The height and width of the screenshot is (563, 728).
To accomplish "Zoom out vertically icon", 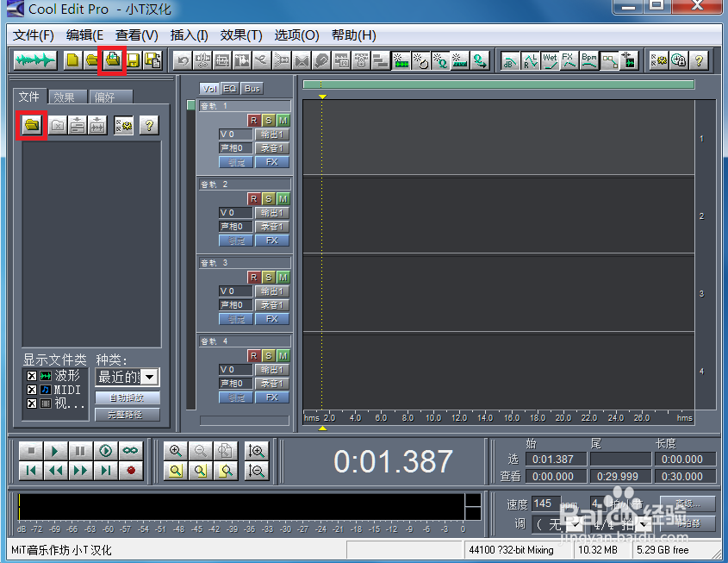I will (x=256, y=471).
